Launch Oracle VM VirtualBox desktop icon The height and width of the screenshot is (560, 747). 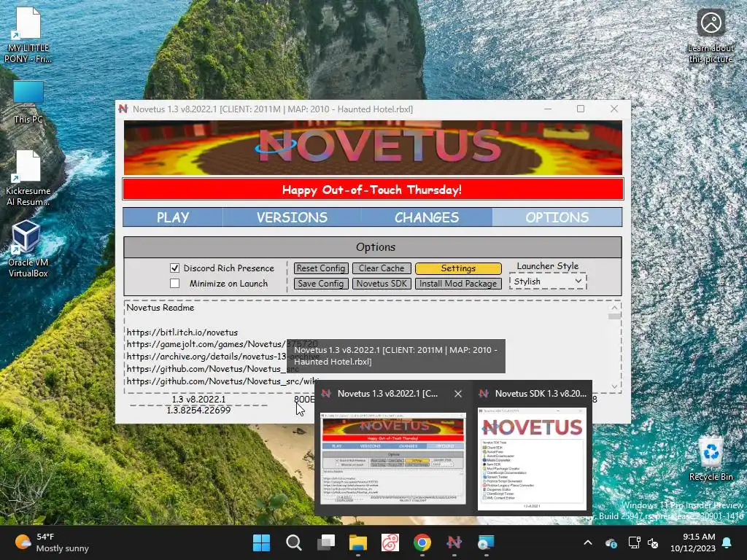[28, 249]
